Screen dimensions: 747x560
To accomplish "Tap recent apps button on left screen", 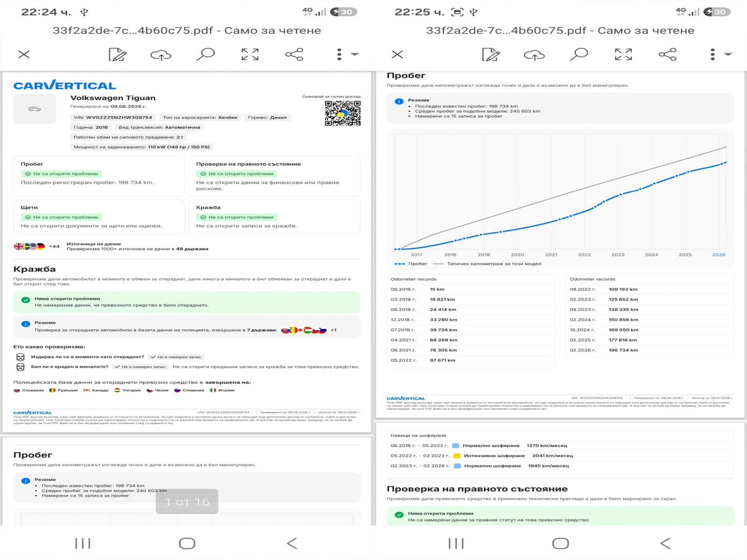I will tap(83, 543).
